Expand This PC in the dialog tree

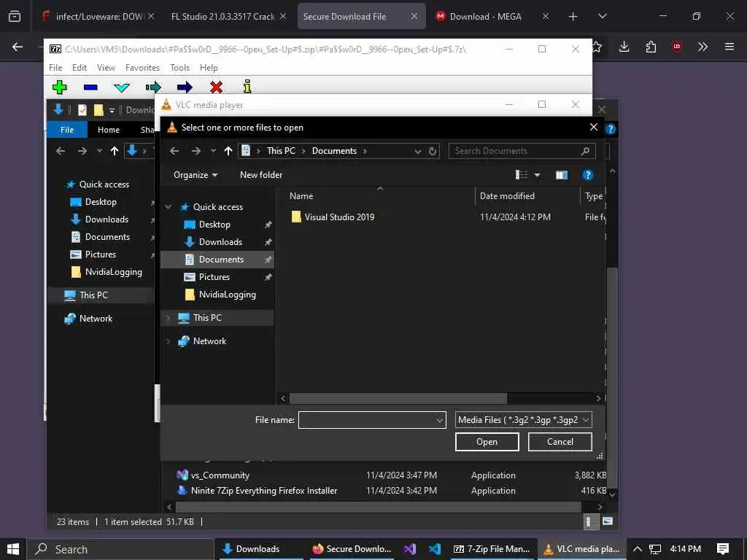169,318
